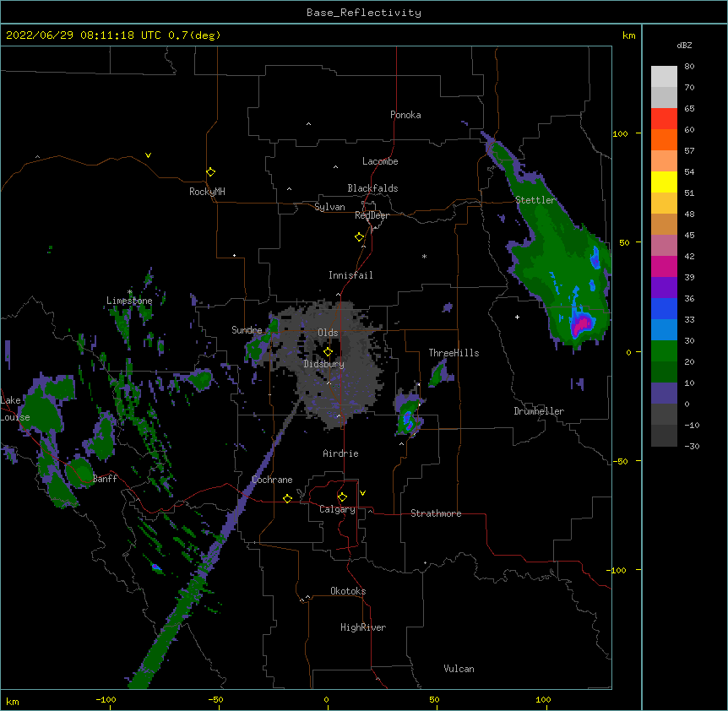Click the Banff label
The width and height of the screenshot is (728, 711).
(x=105, y=479)
